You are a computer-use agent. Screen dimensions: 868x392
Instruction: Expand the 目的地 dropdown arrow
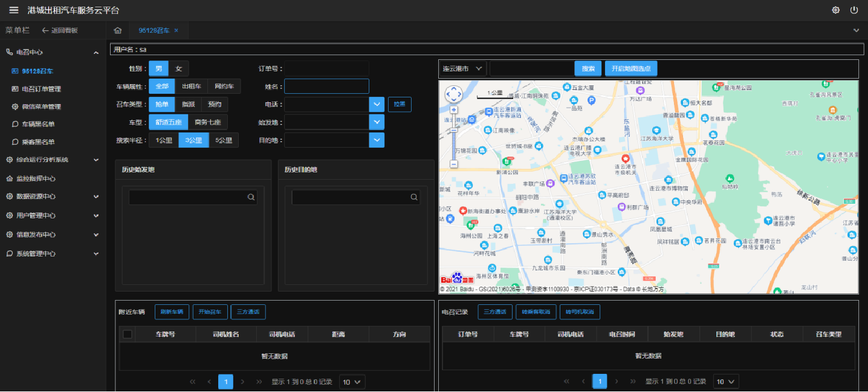point(377,140)
